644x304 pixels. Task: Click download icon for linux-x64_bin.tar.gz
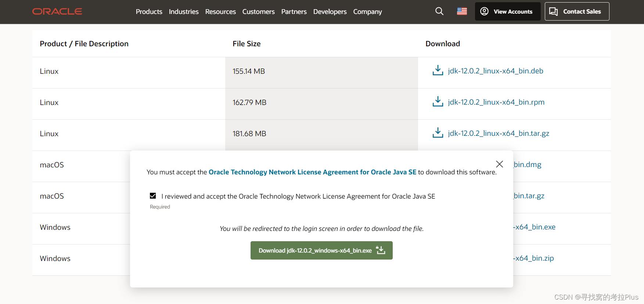coord(438,133)
